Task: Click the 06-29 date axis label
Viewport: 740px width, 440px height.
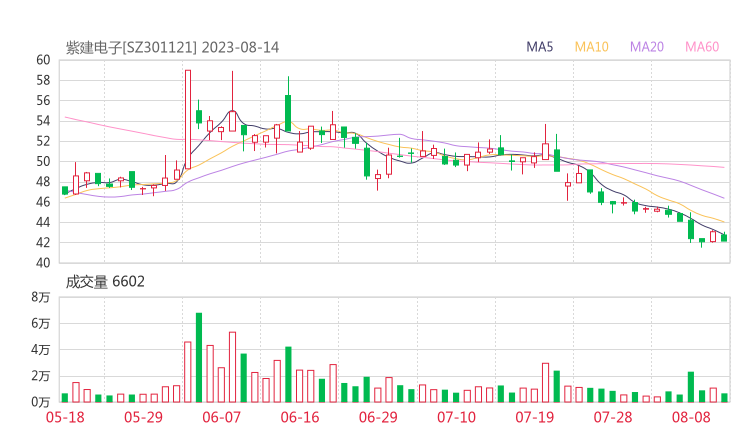Action: pyautogui.click(x=378, y=417)
